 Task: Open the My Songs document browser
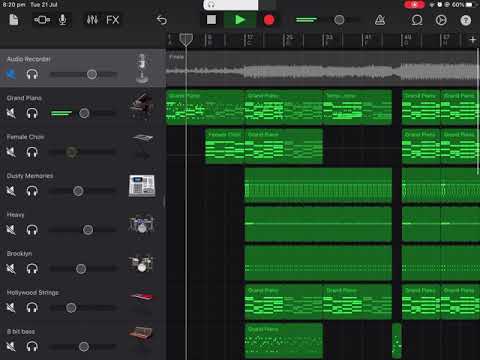[14, 20]
